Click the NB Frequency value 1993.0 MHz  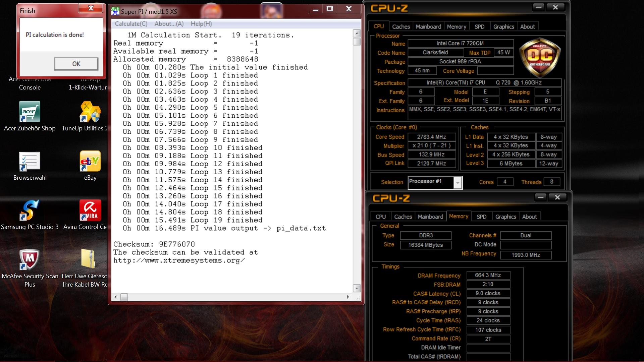click(526, 255)
